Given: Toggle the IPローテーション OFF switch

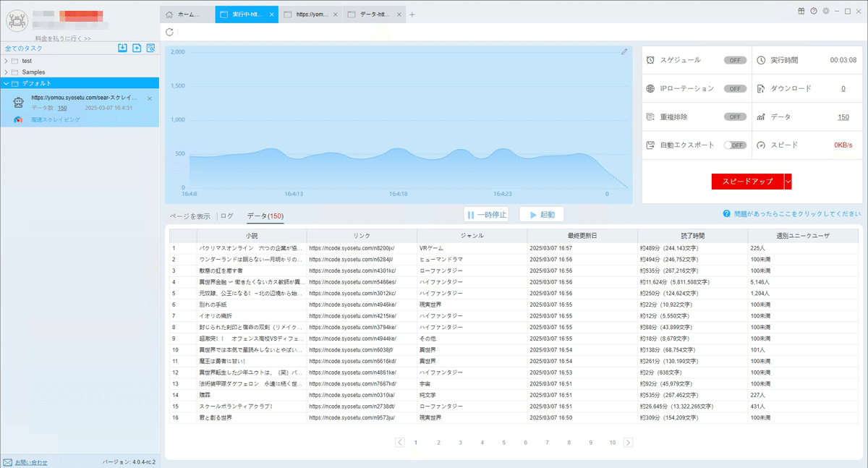Looking at the screenshot, I should (x=735, y=88).
